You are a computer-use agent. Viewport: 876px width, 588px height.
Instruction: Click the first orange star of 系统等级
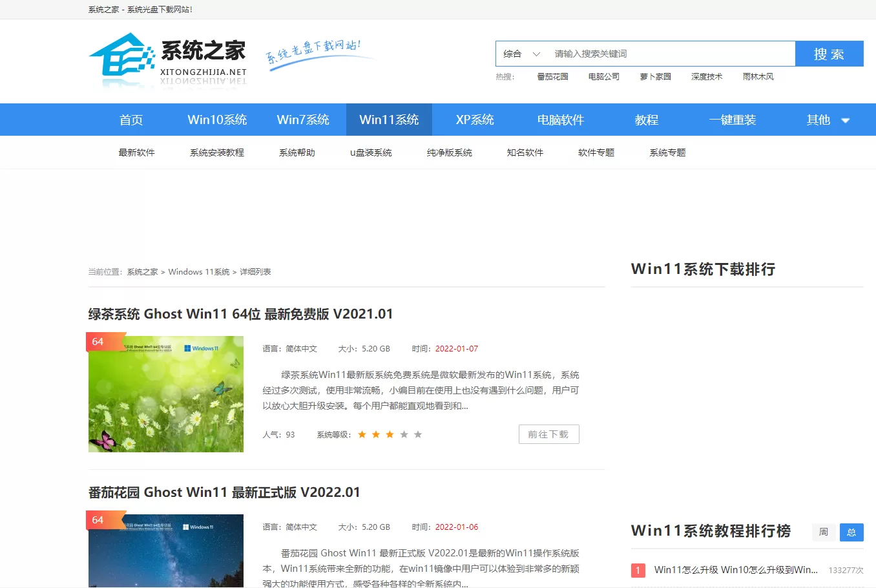[362, 434]
